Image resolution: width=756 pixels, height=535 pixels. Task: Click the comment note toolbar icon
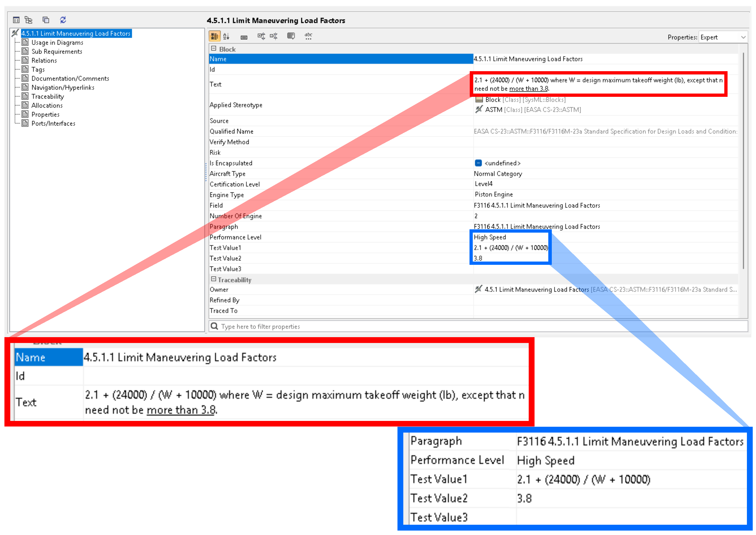(291, 36)
